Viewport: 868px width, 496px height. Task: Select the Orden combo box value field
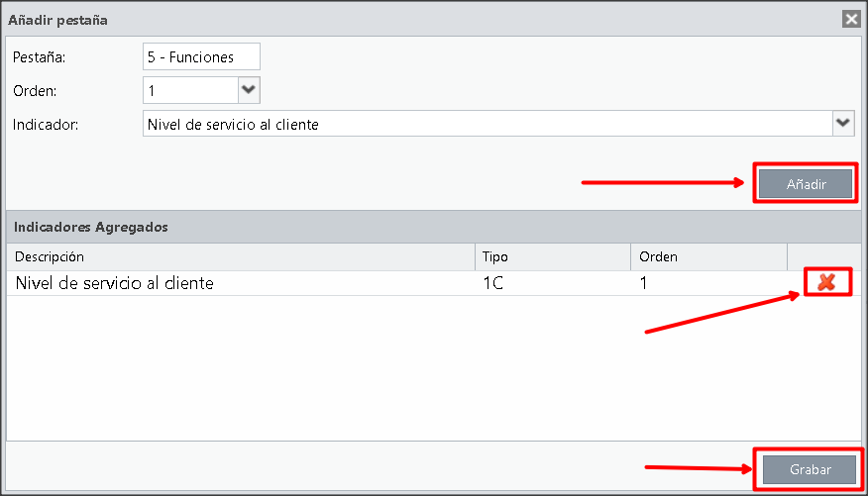pyautogui.click(x=190, y=90)
